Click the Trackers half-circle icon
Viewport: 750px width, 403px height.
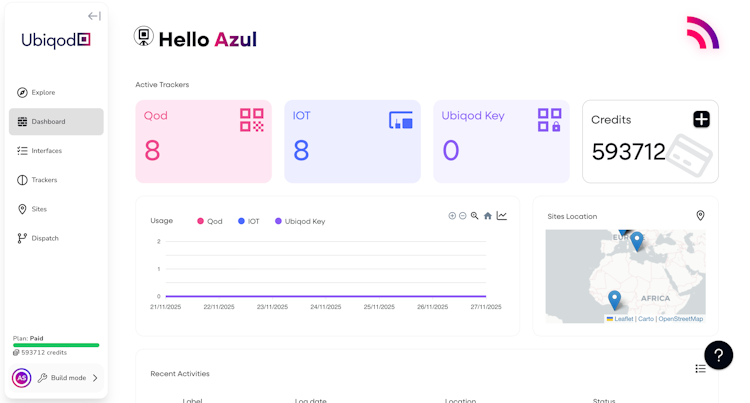pyautogui.click(x=22, y=180)
